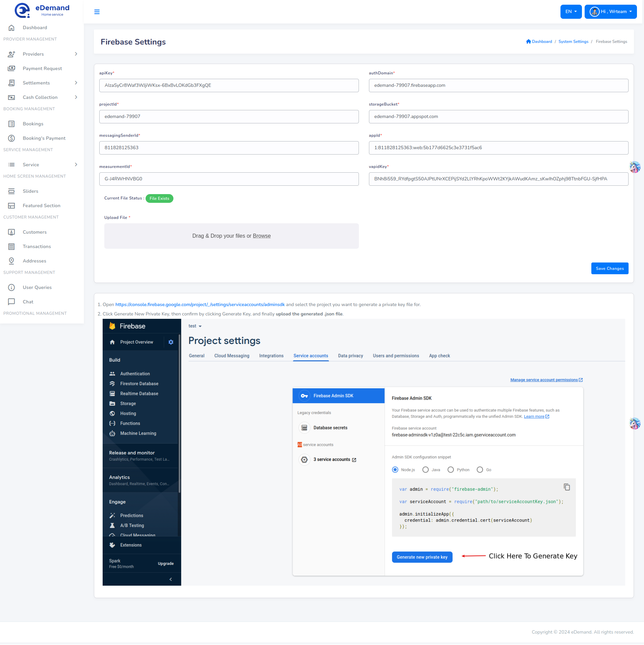Click the File Exists status badge
644x645 pixels.
(159, 199)
